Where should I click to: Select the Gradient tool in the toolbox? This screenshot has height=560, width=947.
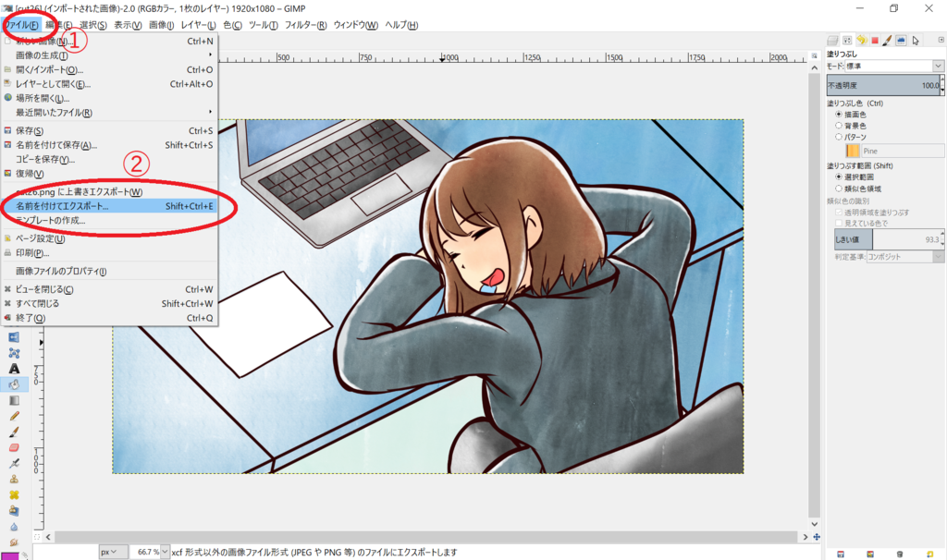pos(14,400)
